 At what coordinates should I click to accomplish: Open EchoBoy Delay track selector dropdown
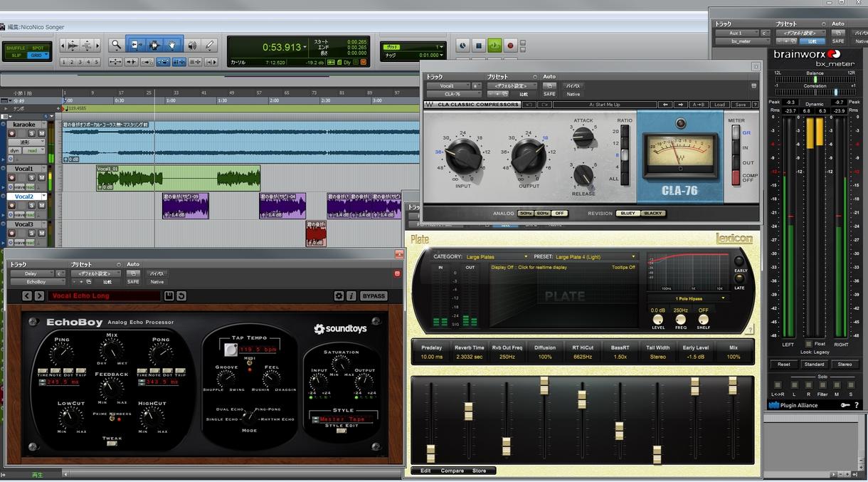click(x=33, y=273)
